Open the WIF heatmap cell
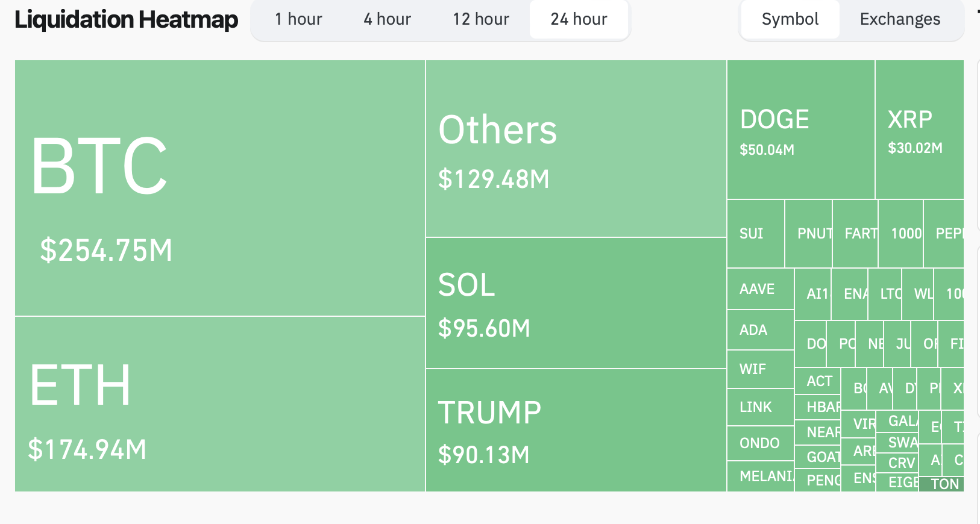The image size is (980, 524). 761,369
